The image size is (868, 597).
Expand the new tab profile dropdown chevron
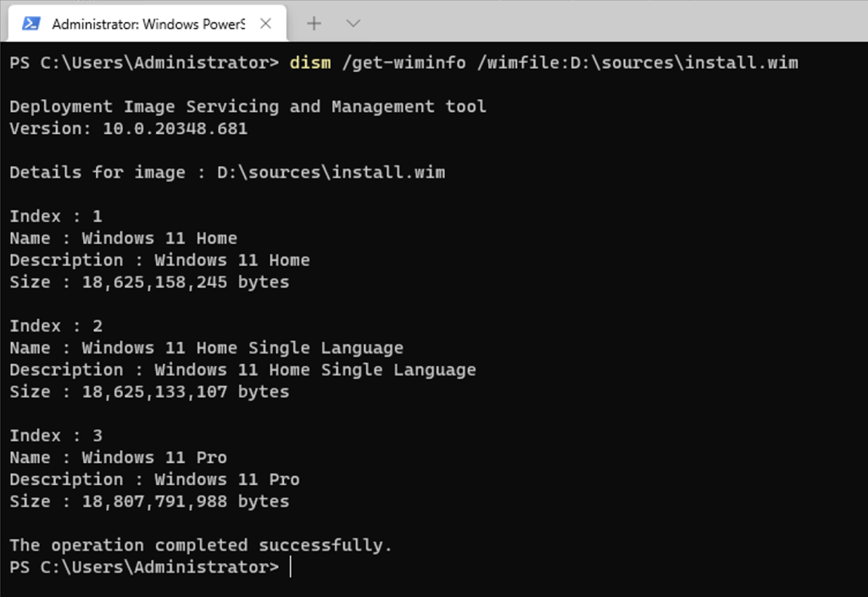click(354, 24)
